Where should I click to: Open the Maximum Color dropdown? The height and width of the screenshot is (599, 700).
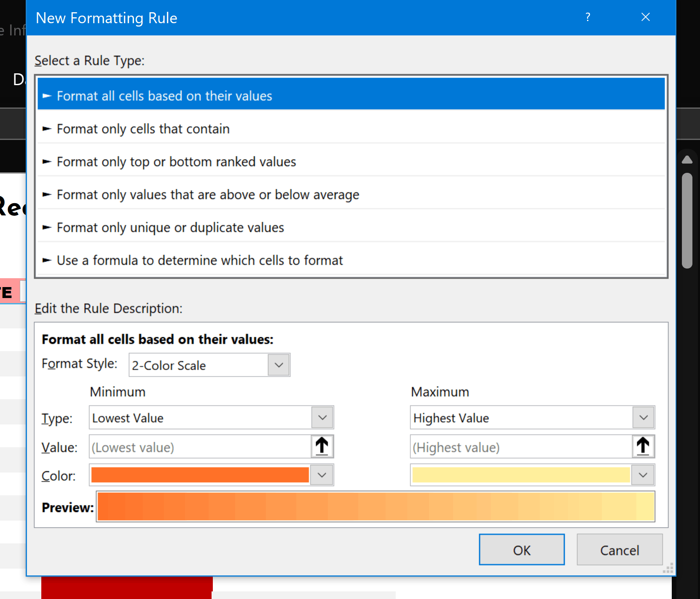click(x=643, y=475)
